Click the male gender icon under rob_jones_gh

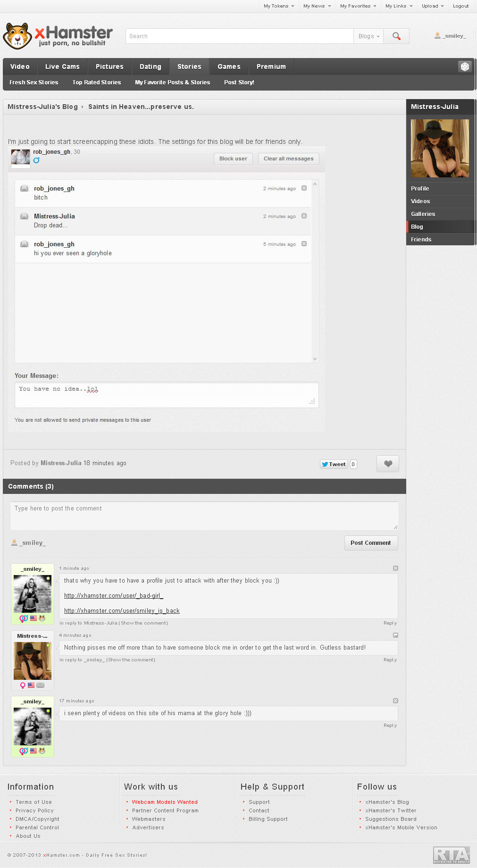point(36,160)
